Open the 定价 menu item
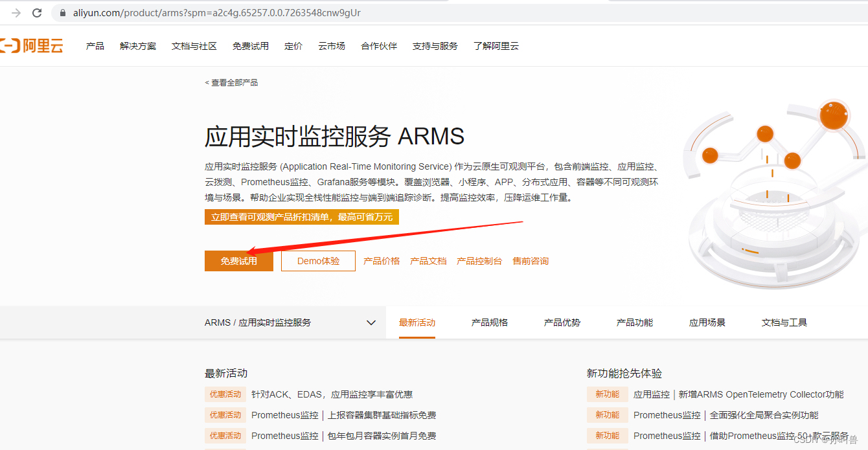 pos(293,46)
